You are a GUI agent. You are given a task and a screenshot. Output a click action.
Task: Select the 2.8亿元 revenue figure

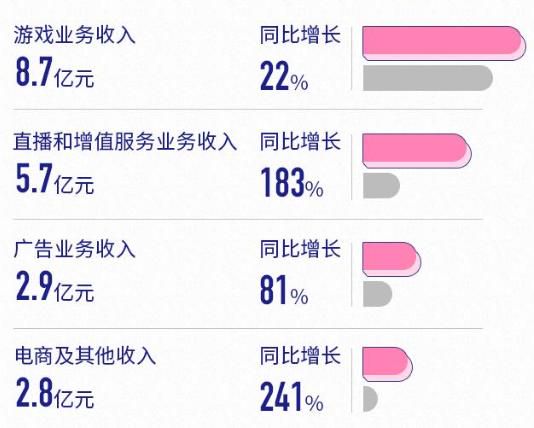click(55, 393)
